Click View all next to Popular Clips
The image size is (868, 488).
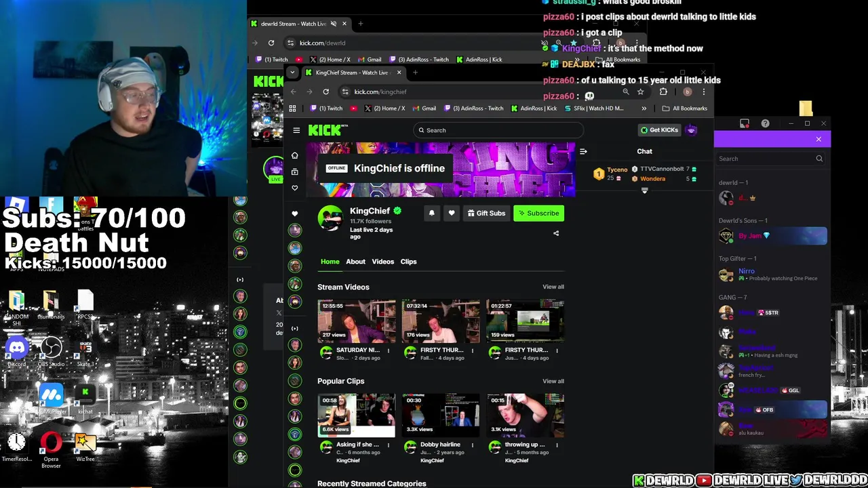pyautogui.click(x=553, y=381)
